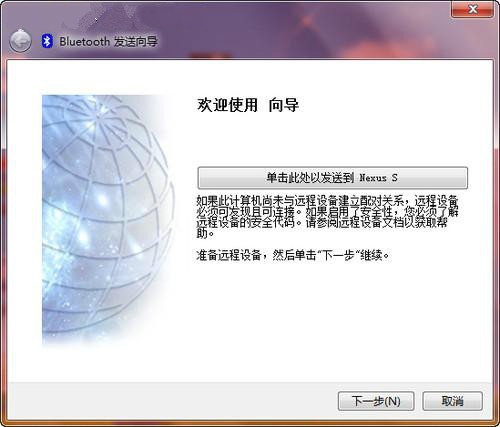Click the button to send to Nexus S
The image size is (500, 427).
coord(332,178)
